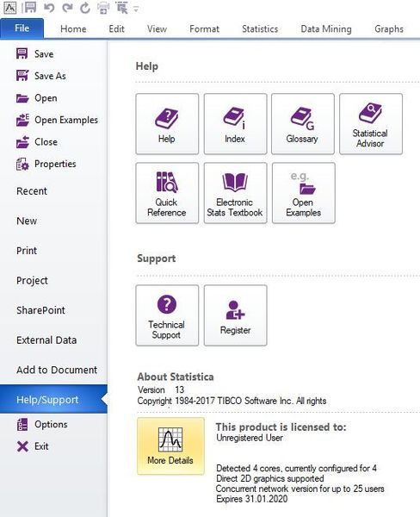Open the Electronic Stats Textbook tile

pos(235,193)
